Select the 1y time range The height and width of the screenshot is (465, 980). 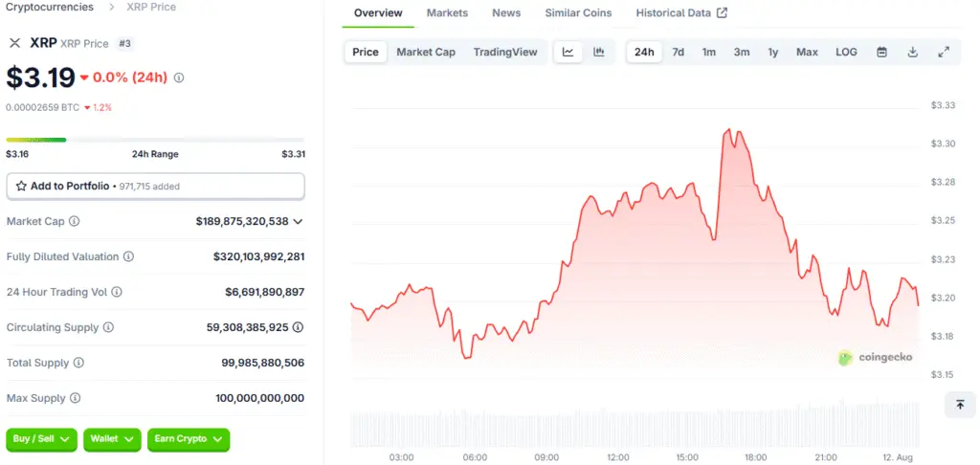[x=773, y=53]
